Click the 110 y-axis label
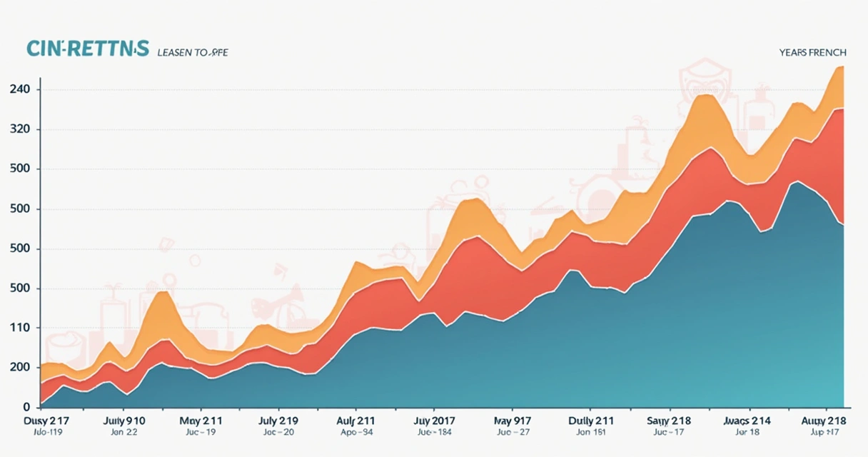Image resolution: width=868 pixels, height=457 pixels. pos(19,328)
